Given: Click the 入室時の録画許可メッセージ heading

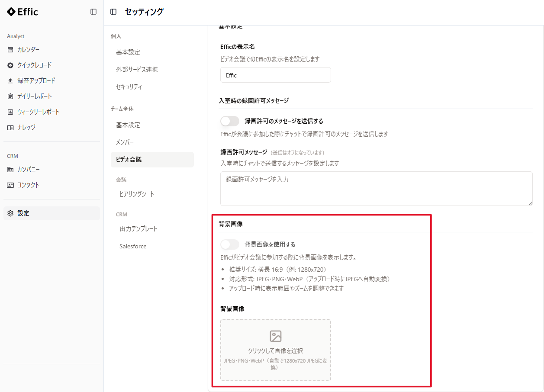Looking at the screenshot, I should tap(254, 101).
